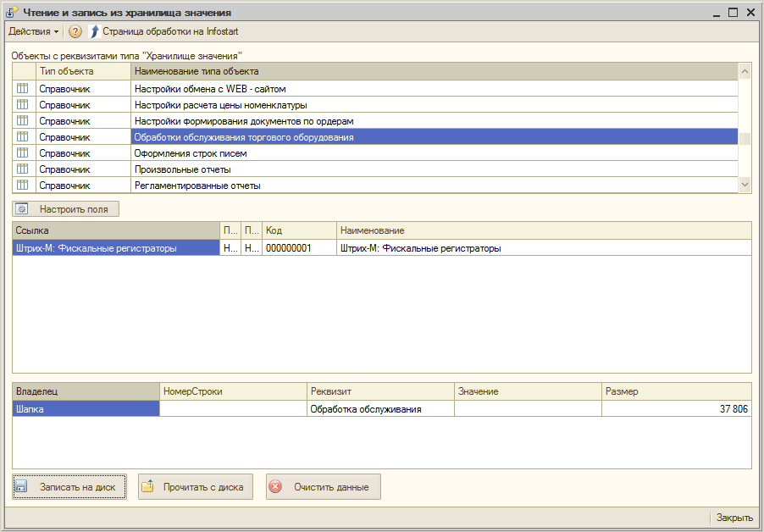The image size is (764, 532).
Task: Select the table icon of the Произвольные отчеты row
Action: (23, 169)
